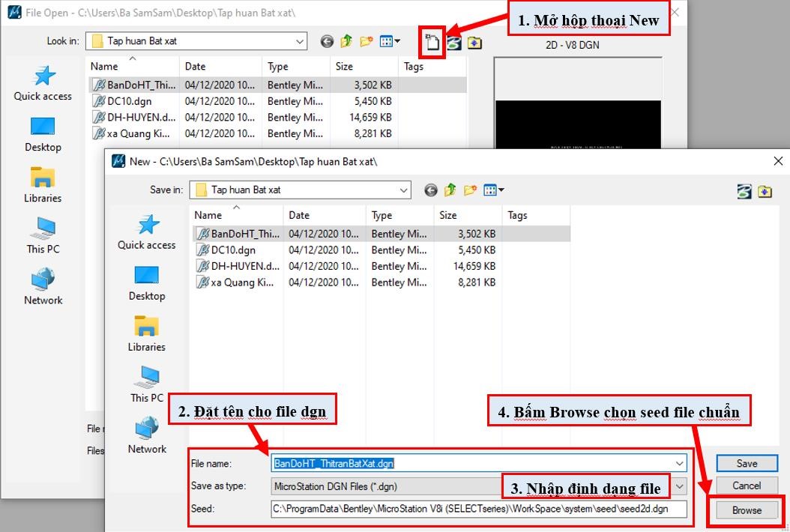Click the Bentley logo icon in the File Open toolbar

pyautogui.click(x=453, y=43)
